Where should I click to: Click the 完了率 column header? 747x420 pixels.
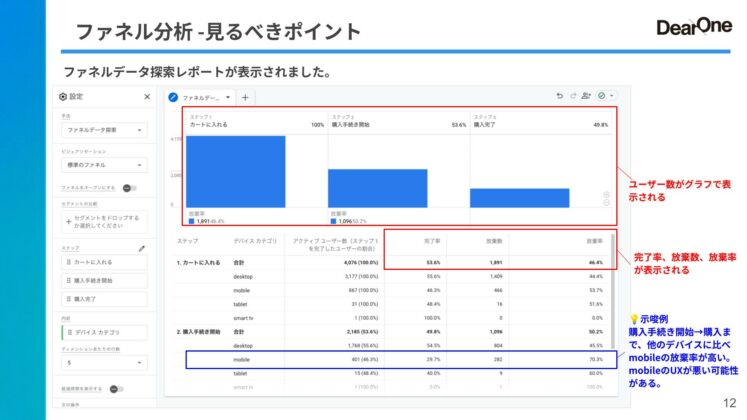(x=432, y=241)
